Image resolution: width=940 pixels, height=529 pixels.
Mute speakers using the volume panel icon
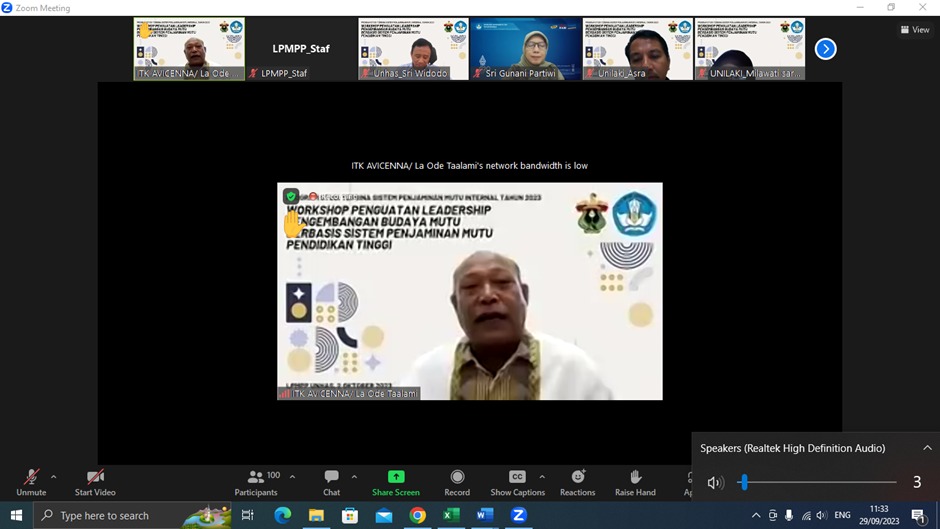715,483
